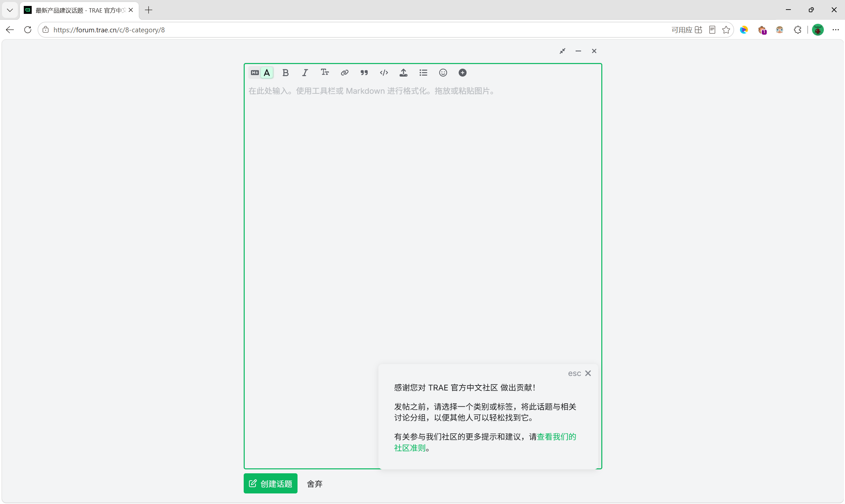Insert a code block
Viewport: 845px width, 504px height.
[x=384, y=73]
